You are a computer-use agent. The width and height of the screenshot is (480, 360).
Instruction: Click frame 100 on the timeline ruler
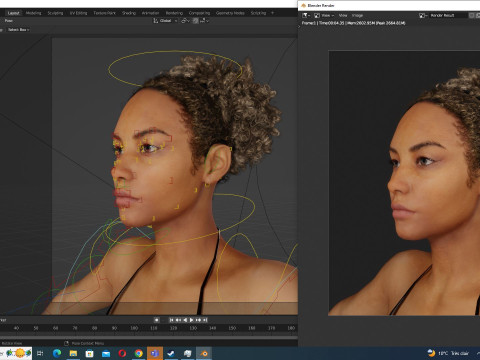click(134, 328)
